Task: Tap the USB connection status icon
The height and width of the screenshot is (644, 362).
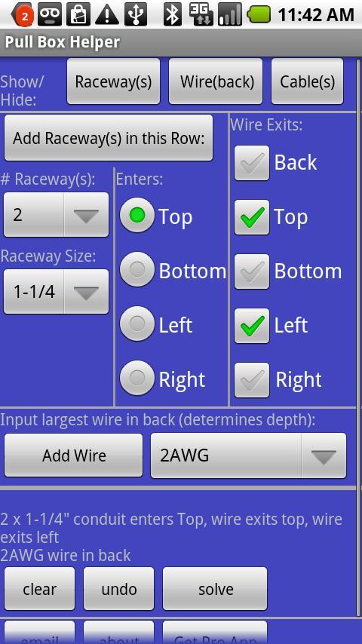Action: (x=136, y=14)
